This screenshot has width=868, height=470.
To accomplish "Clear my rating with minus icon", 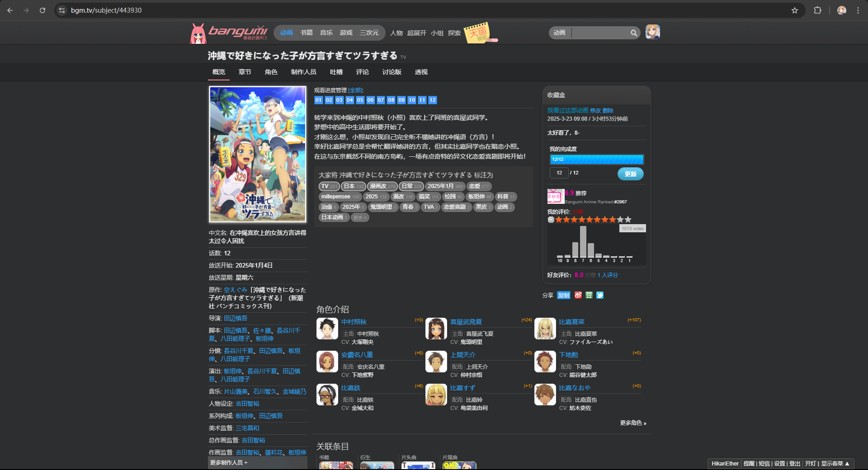I will click(551, 220).
